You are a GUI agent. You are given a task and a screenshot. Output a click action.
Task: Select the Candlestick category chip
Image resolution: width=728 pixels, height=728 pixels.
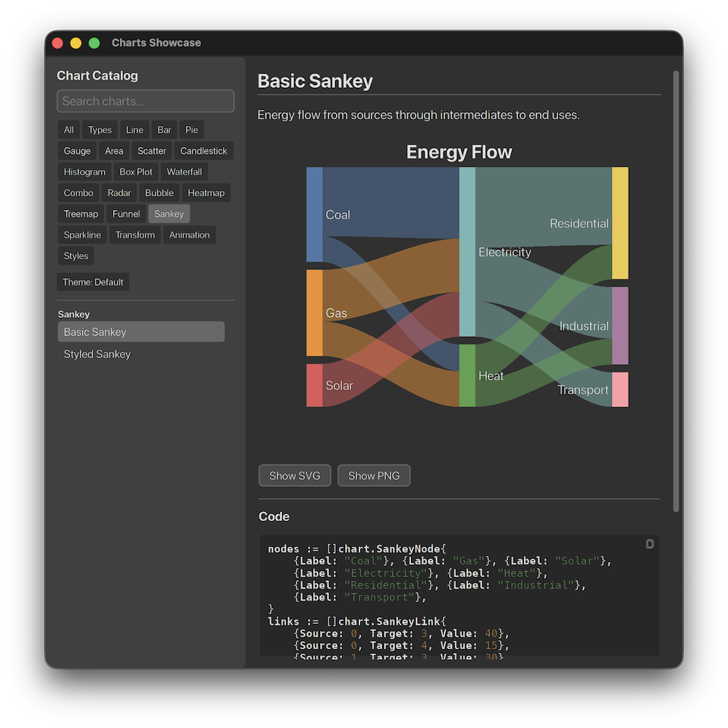[203, 151]
